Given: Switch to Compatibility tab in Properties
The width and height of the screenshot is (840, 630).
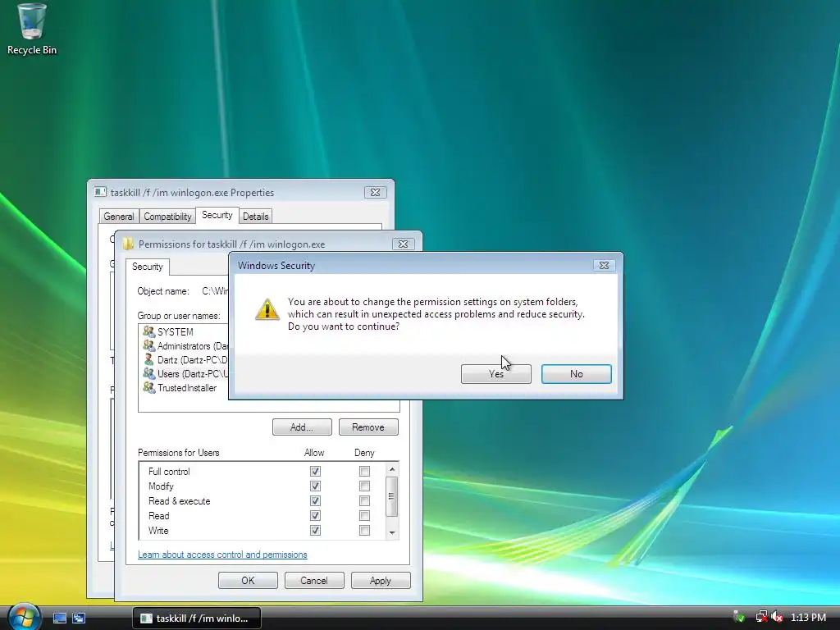Looking at the screenshot, I should click(x=167, y=217).
